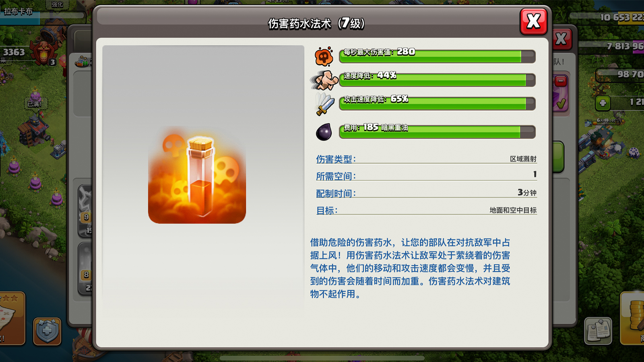The image size is (644, 362).
Task: Select the 44% speed reduction bar
Action: coord(437,80)
